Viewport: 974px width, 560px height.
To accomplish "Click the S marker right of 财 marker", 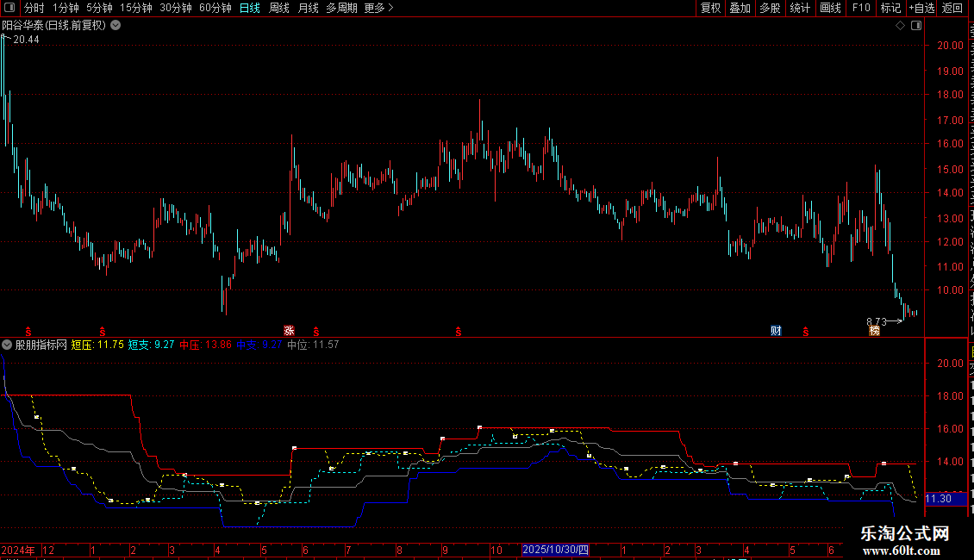I will tap(806, 332).
